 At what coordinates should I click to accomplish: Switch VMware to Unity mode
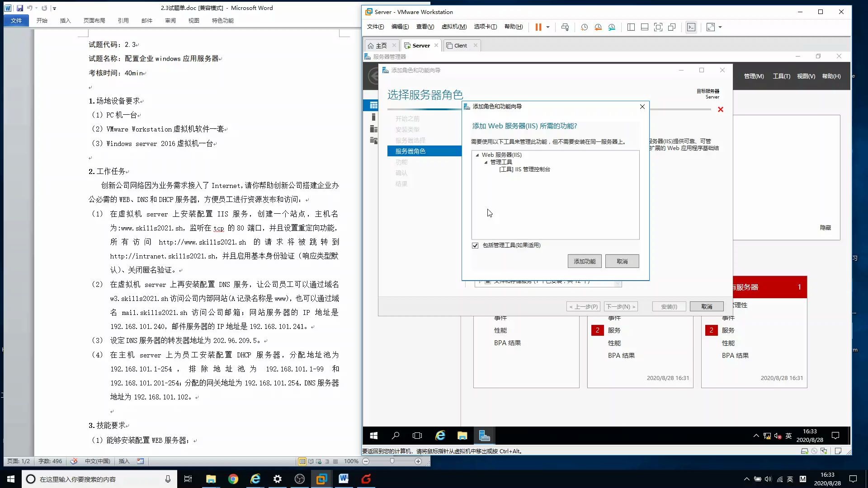[x=672, y=27]
